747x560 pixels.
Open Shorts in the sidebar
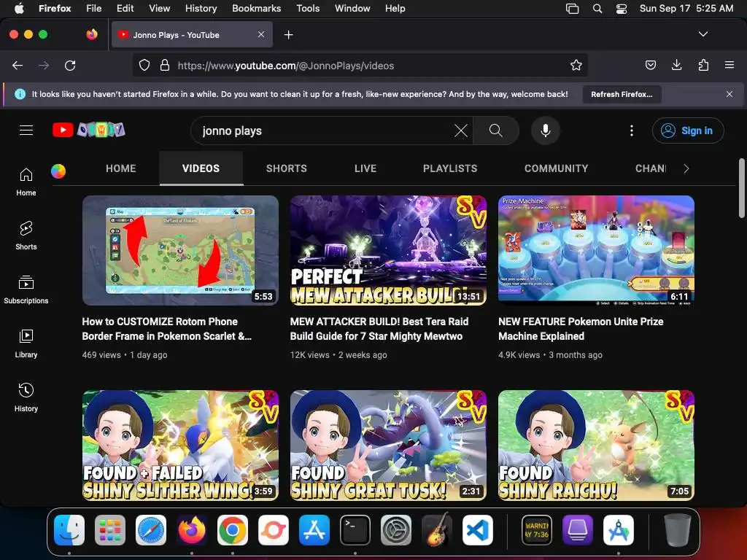[26, 236]
